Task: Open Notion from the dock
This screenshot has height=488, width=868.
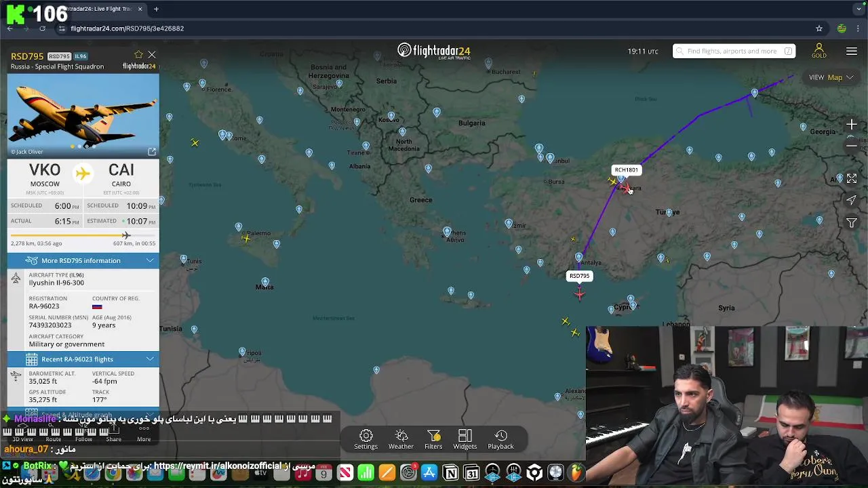Action: pos(450,472)
